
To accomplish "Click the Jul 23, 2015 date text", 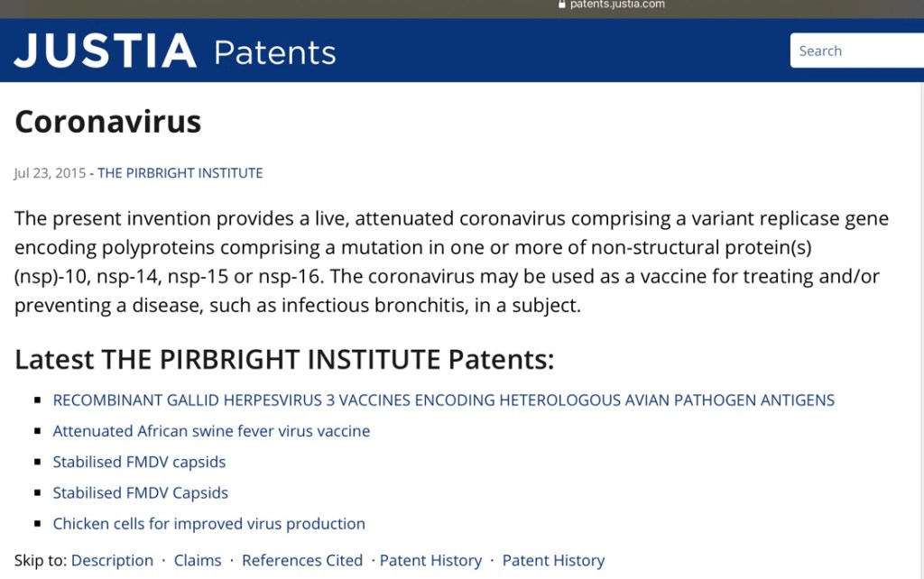I will coord(50,173).
